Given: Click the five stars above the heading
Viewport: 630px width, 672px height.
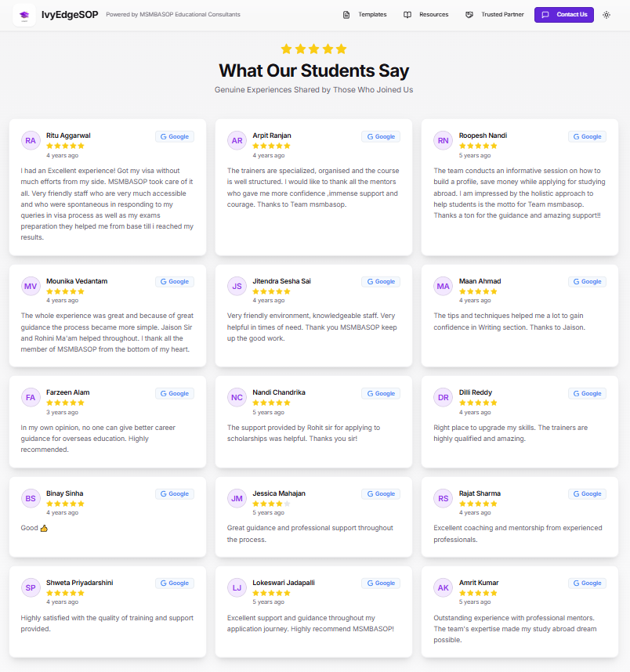Looking at the screenshot, I should pyautogui.click(x=313, y=49).
